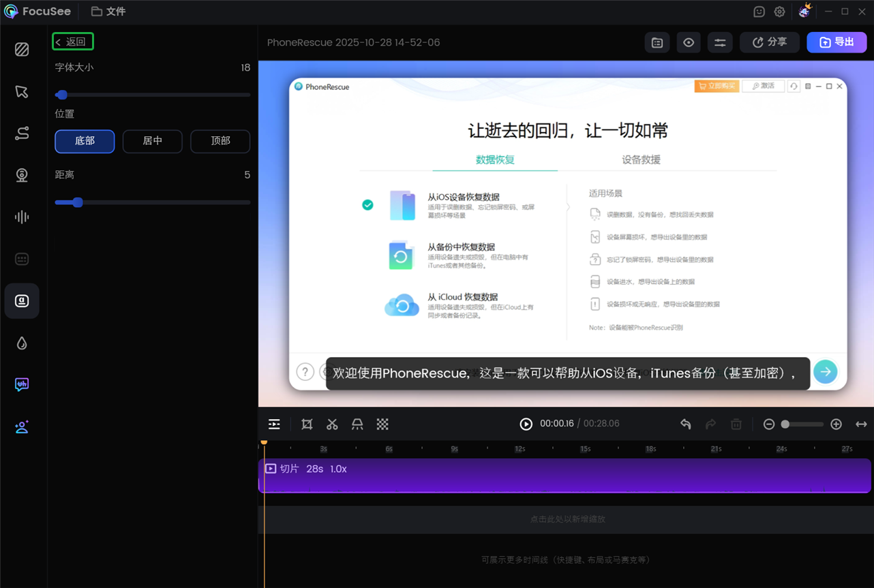The height and width of the screenshot is (588, 874).
Task: Open the 文件 file menu
Action: 108,12
